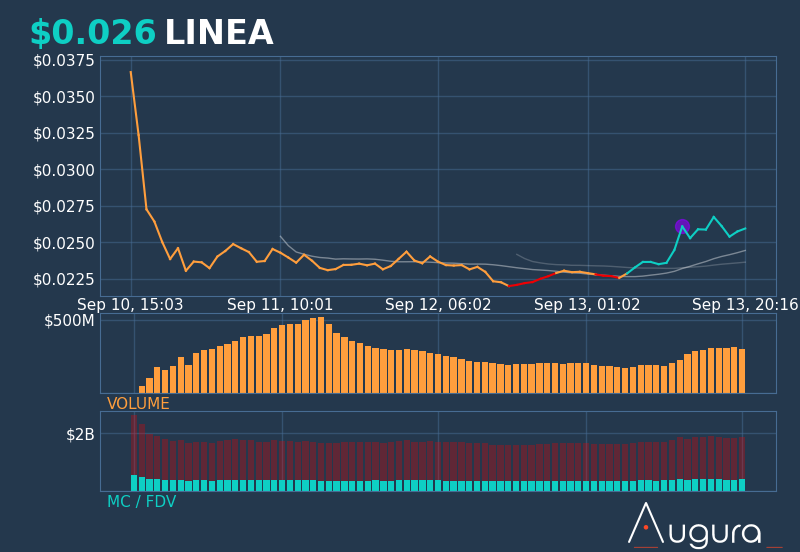
Task: Click the Sep 13, 20:16 date label
Action: 745,305
